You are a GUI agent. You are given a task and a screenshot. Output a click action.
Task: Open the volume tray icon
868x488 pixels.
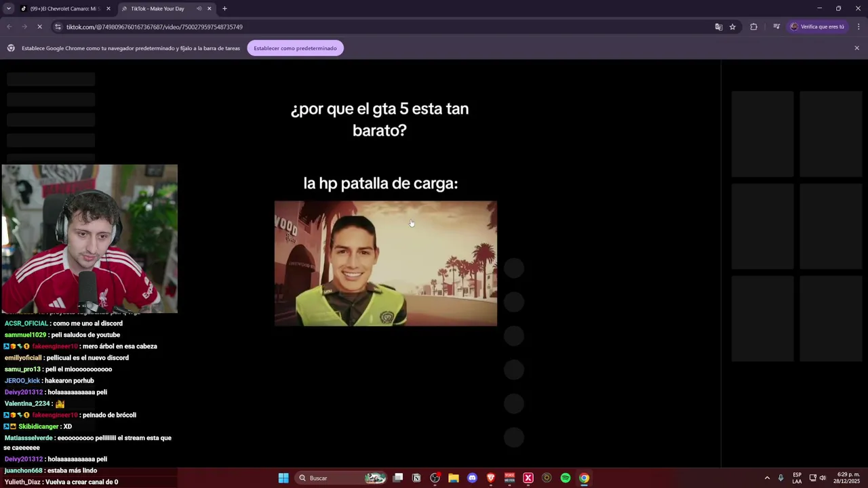[x=823, y=478]
